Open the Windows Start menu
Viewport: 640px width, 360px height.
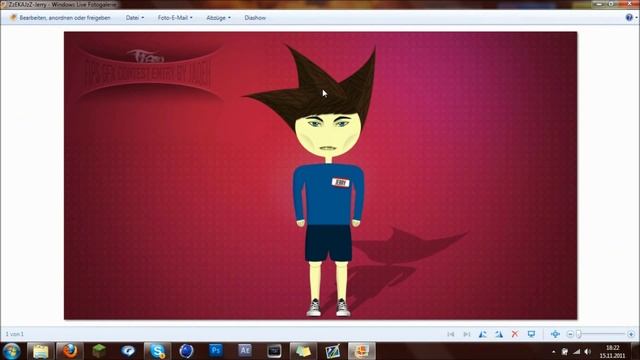(11, 351)
